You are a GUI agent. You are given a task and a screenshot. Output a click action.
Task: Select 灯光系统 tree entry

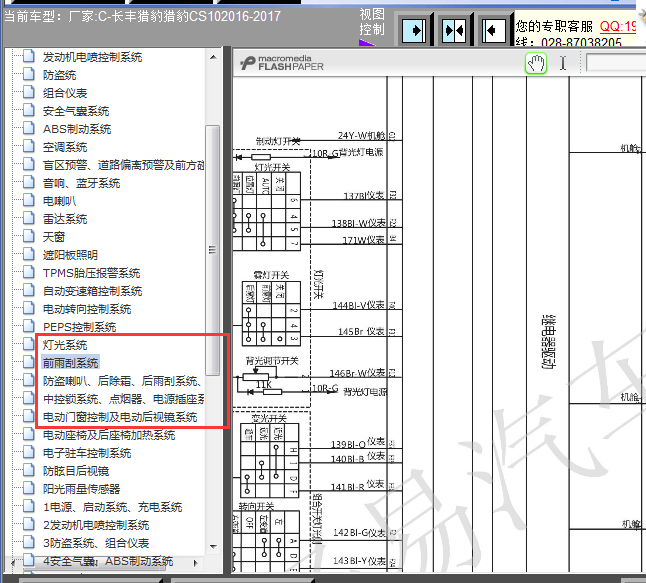click(65, 345)
